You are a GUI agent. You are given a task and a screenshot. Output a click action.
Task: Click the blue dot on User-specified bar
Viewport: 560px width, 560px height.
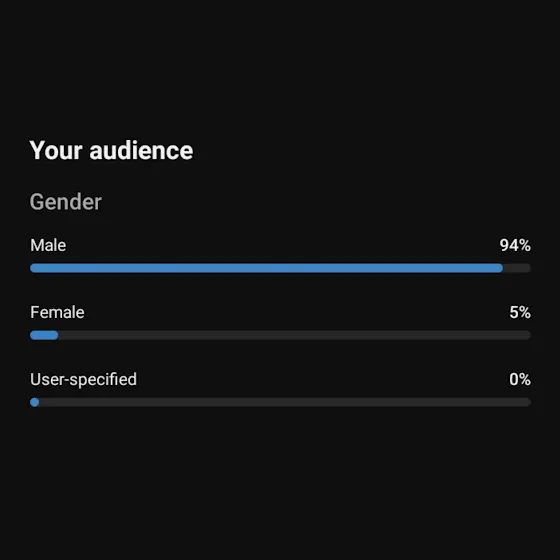(35, 402)
